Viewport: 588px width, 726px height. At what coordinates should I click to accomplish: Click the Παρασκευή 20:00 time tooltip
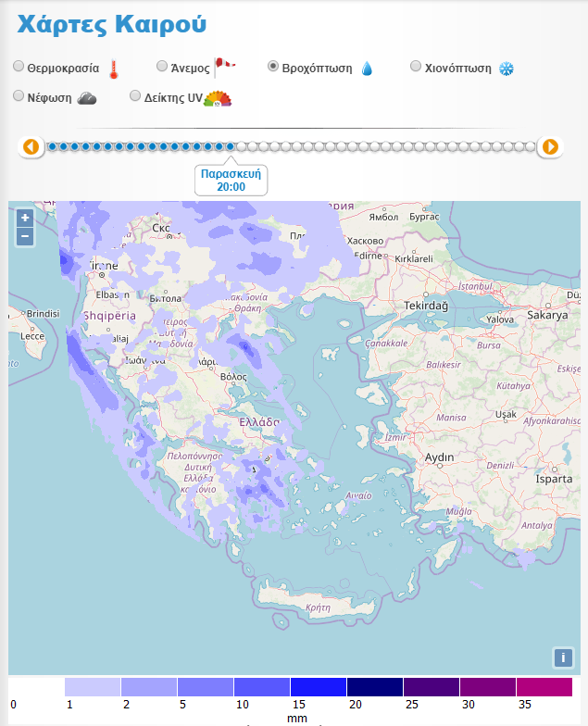(x=231, y=180)
